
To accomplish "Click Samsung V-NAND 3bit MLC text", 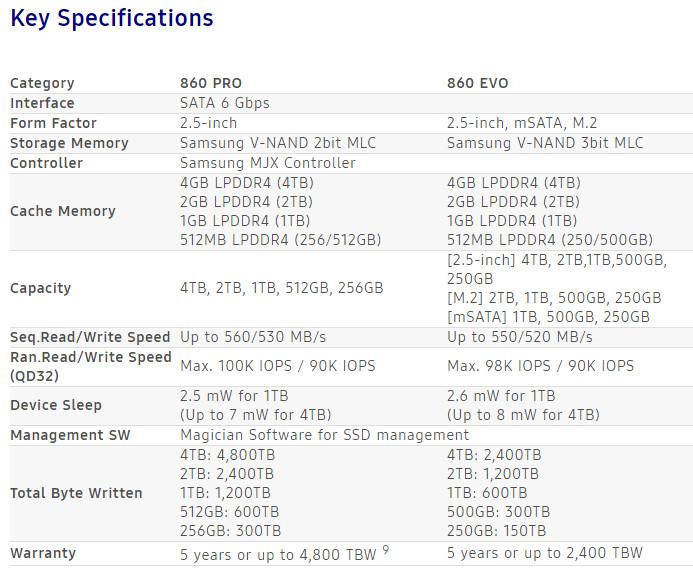I will coord(545,143).
